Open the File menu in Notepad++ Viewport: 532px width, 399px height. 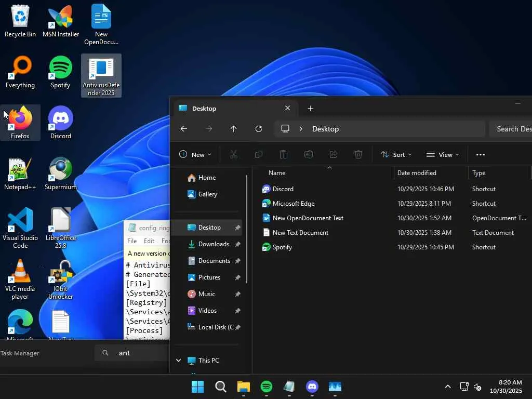pos(132,241)
